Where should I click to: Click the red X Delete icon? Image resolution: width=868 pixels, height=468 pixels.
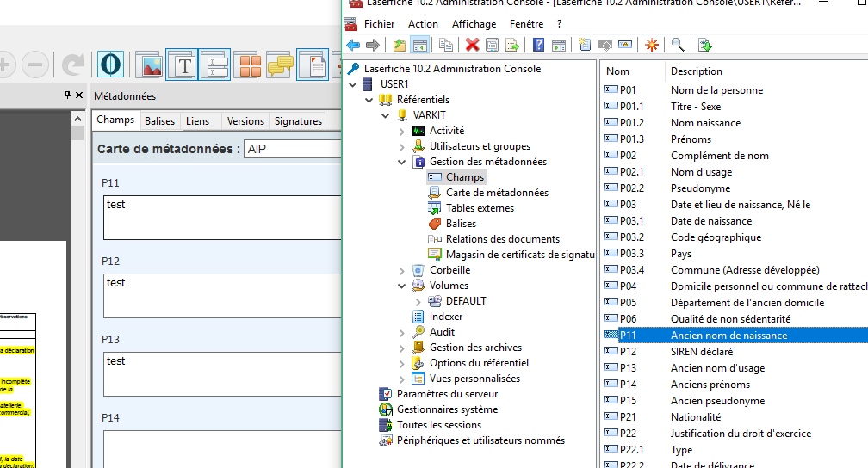(472, 46)
